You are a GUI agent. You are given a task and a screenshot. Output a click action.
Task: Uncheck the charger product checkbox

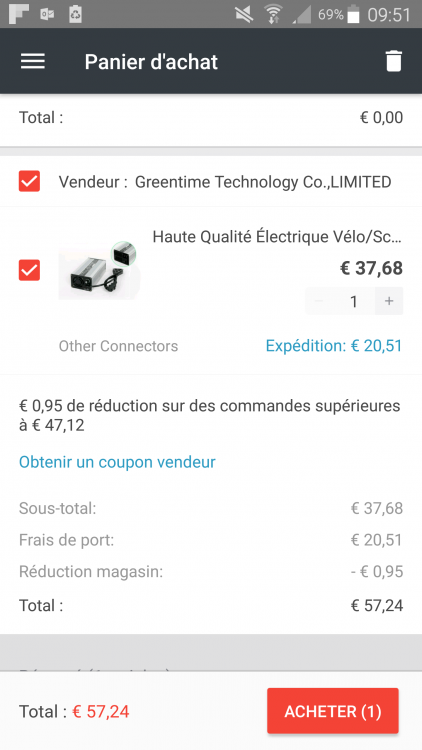pos(29,270)
